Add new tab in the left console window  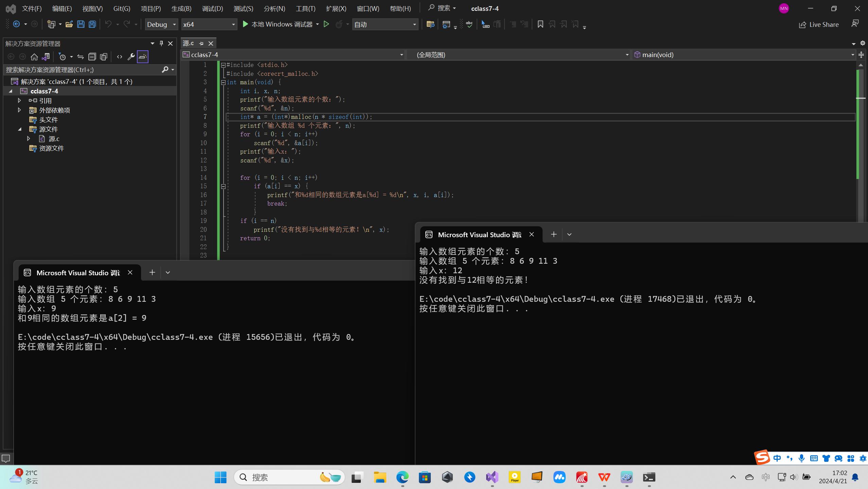pyautogui.click(x=152, y=273)
